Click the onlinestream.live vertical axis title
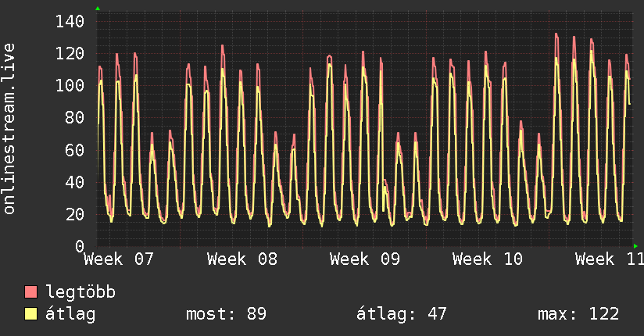 9,129
